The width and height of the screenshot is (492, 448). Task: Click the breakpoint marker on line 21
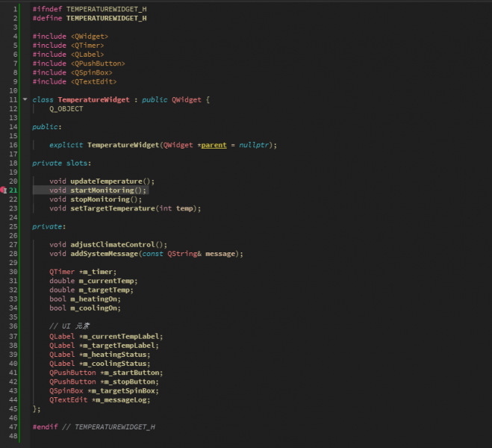click(x=3, y=190)
